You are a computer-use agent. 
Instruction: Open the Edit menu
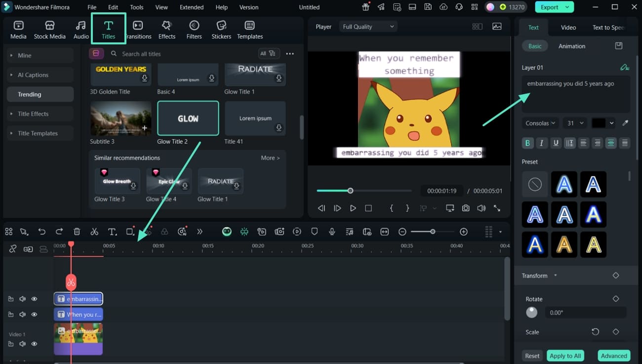point(113,7)
